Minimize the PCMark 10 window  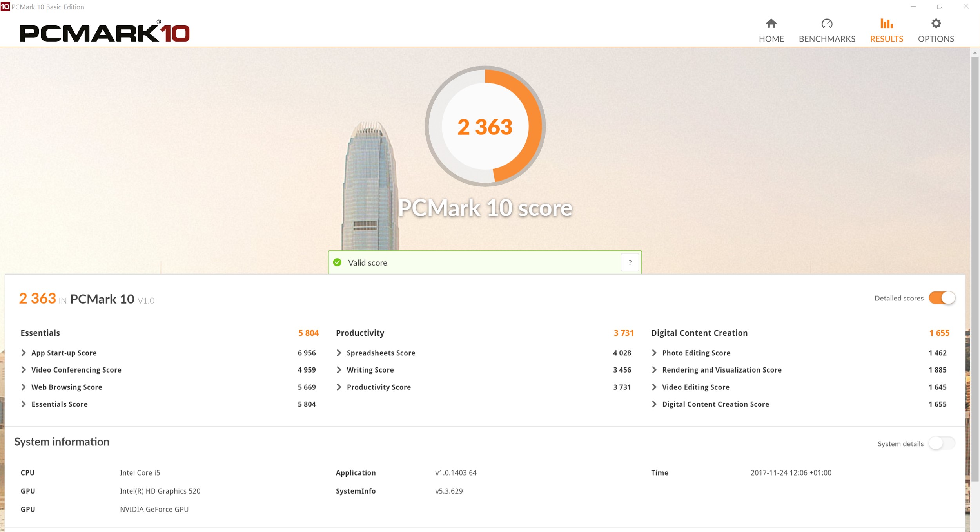pyautogui.click(x=913, y=7)
